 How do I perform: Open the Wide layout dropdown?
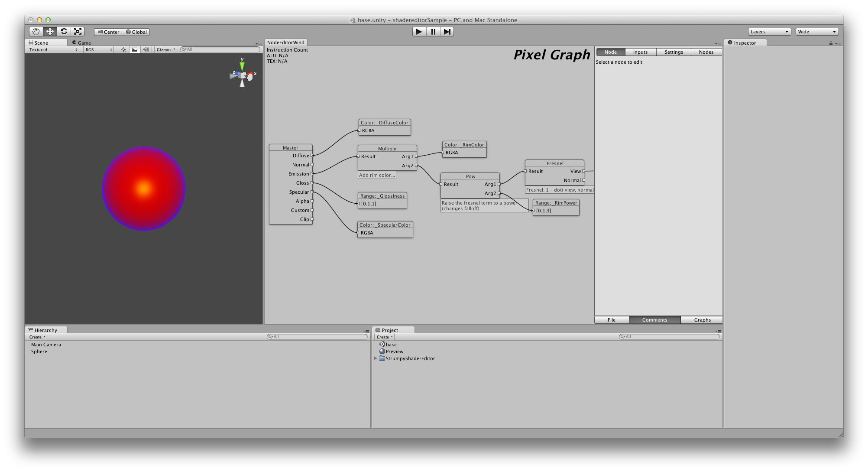(x=816, y=31)
